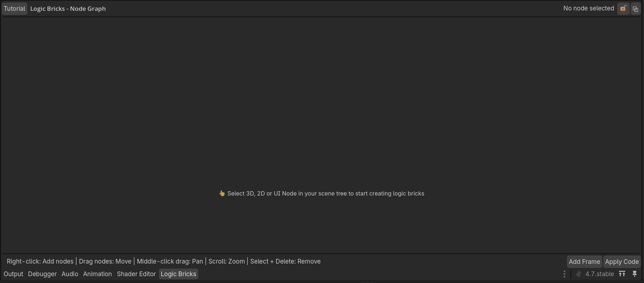Viewport: 644px width, 283px height.
Task: Open the bottom panel three-dot menu
Action: coord(564,274)
